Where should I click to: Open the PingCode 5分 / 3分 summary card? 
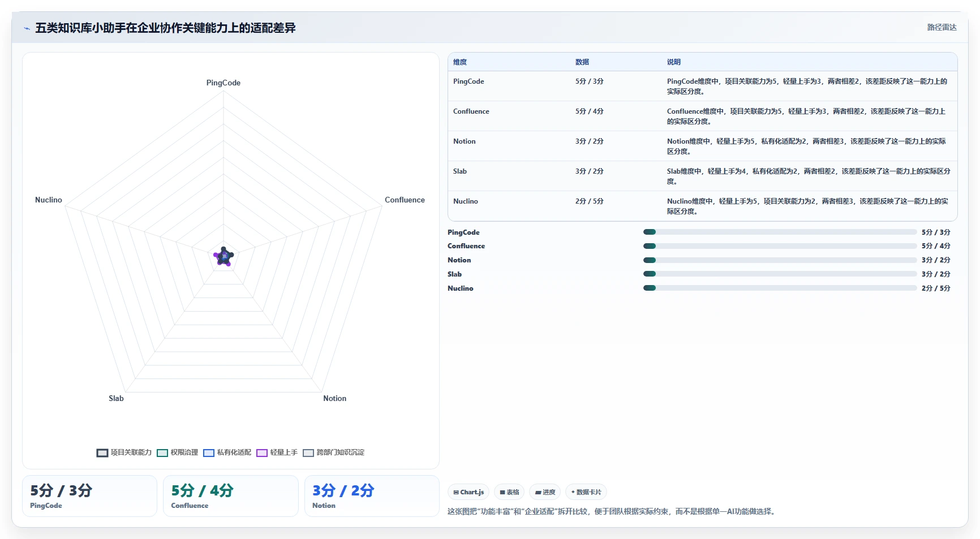pos(89,496)
